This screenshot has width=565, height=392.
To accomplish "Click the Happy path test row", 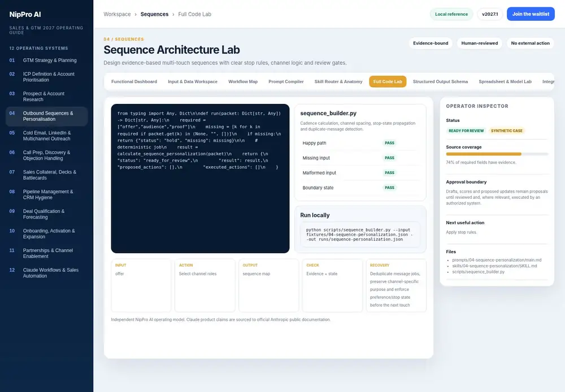I will [360, 143].
